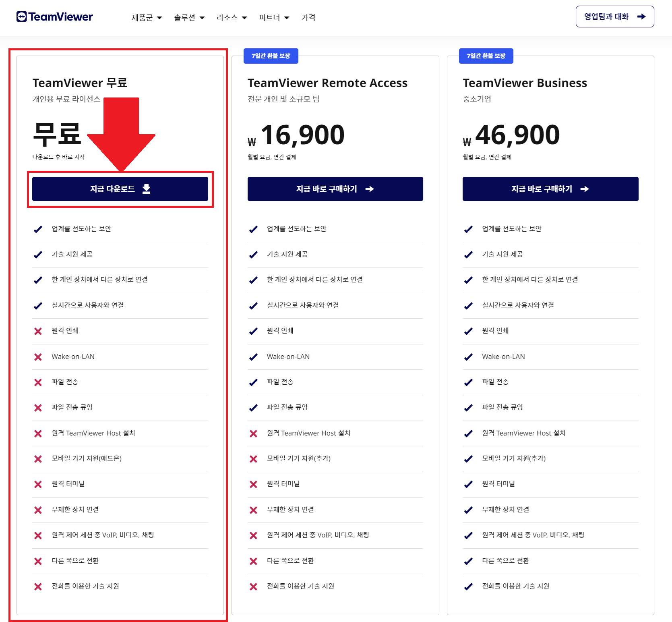Select the 가격 menu item
This screenshot has width=672, height=622.
click(x=308, y=17)
